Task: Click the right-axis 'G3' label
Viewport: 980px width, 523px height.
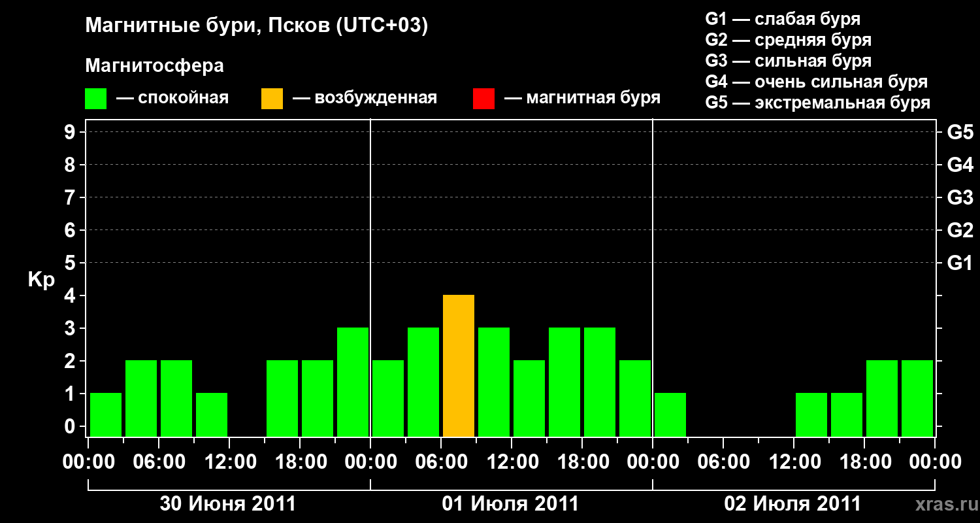Action: pos(960,197)
